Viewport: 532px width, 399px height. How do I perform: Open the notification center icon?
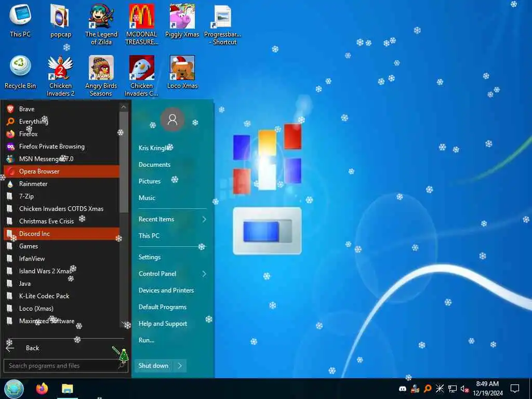click(x=515, y=389)
